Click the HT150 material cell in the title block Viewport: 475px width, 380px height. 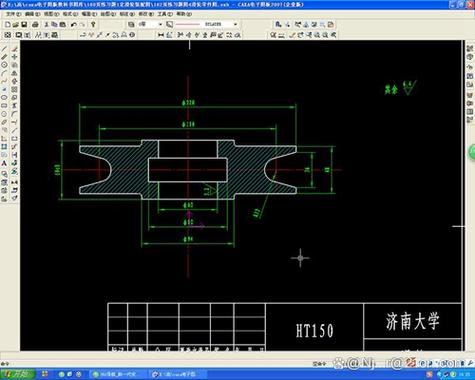[315, 330]
